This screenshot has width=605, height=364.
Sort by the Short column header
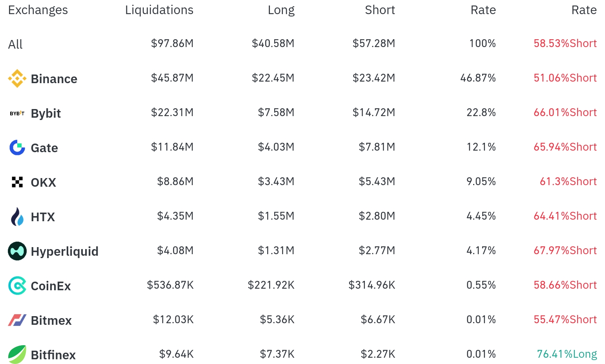tap(379, 10)
